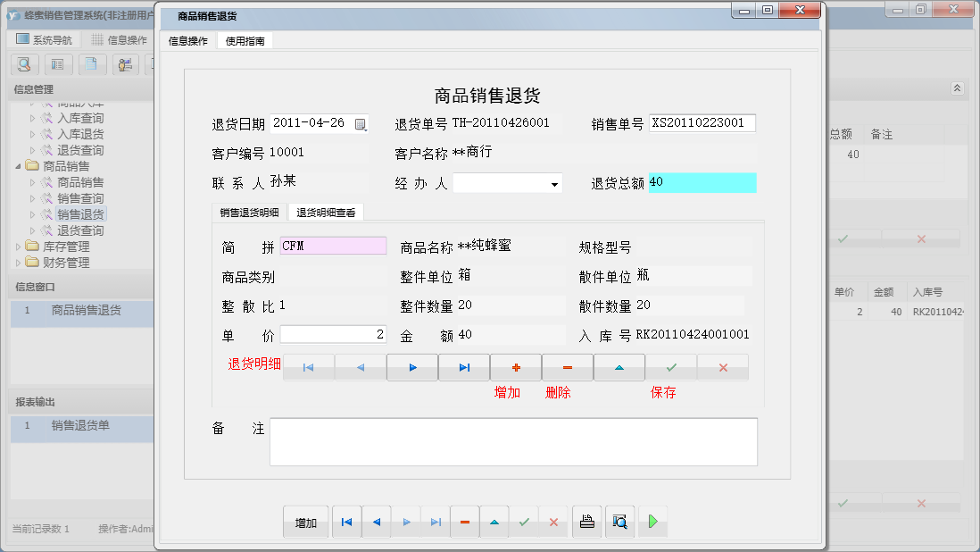The width and height of the screenshot is (980, 552).
Task: Select 销售退货 item in tree
Action: pos(80,214)
